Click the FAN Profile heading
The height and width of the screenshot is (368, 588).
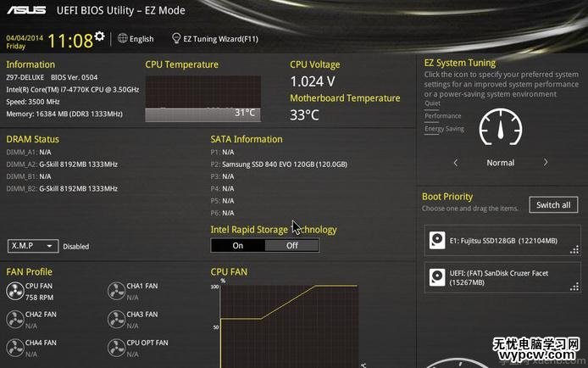tap(30, 272)
